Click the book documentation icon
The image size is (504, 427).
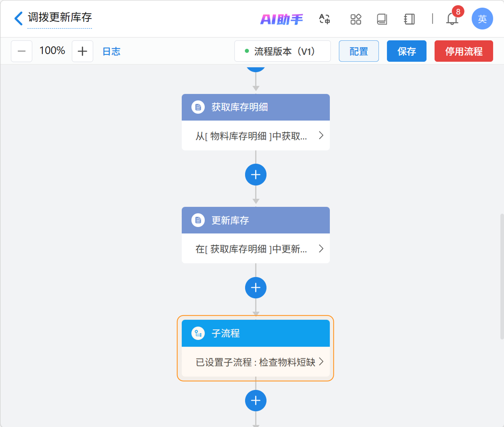tap(382, 19)
